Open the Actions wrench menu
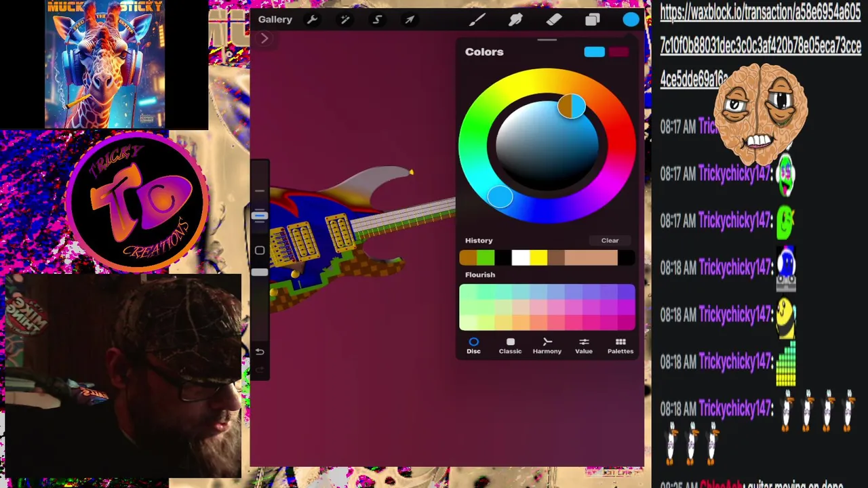868x488 pixels. pos(312,20)
